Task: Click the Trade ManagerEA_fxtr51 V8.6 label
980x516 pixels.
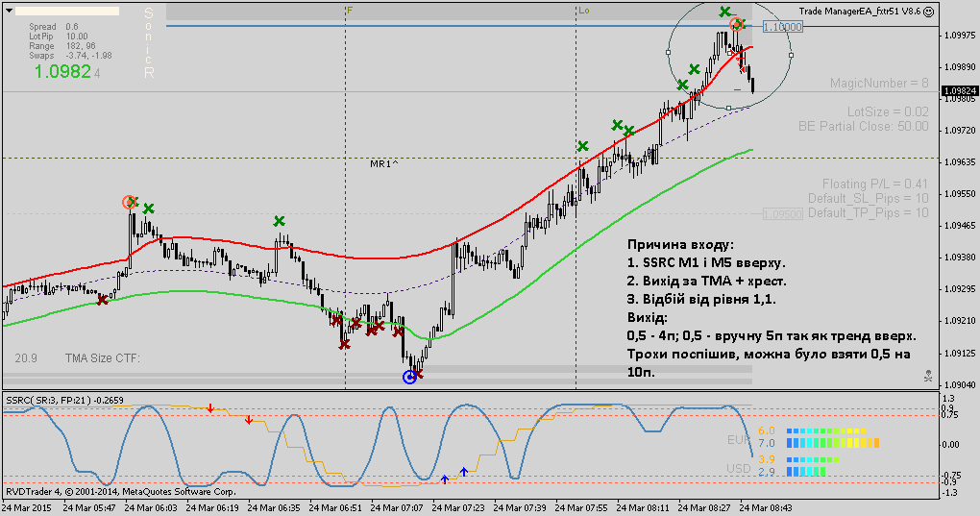Action: 859,12
